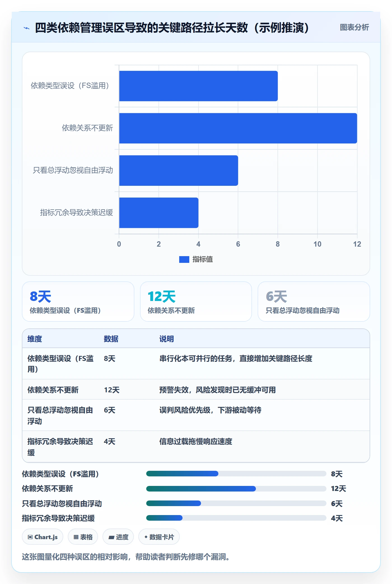Screen dimensions: 392x584
Task: Click the 指标冗余导致决策迟缓 progress bar
Action: pyautogui.click(x=236, y=518)
